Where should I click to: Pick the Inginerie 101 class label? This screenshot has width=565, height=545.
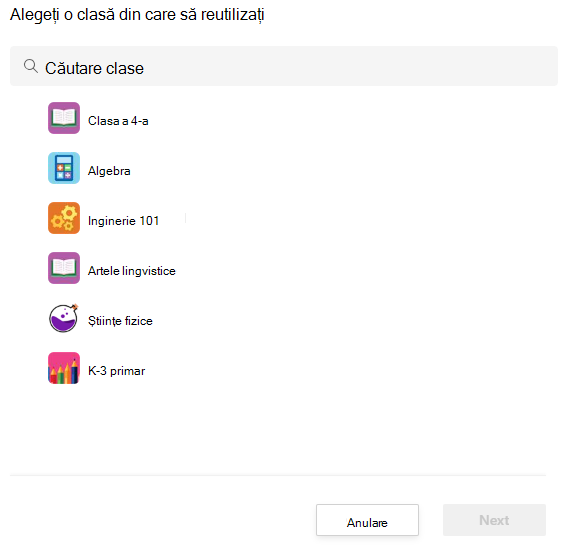pyautogui.click(x=124, y=221)
